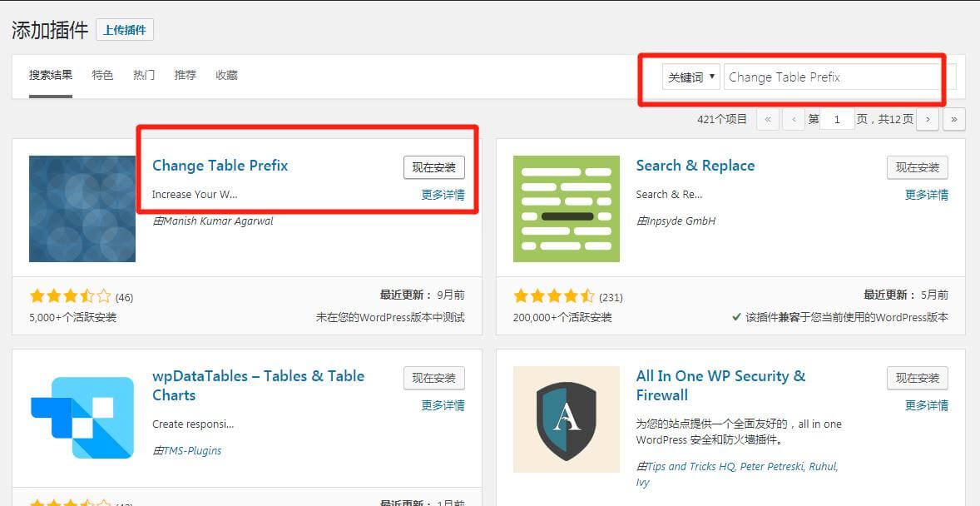This screenshot has width=980, height=506.
Task: Open the All In One WP Security title link
Action: pos(720,386)
